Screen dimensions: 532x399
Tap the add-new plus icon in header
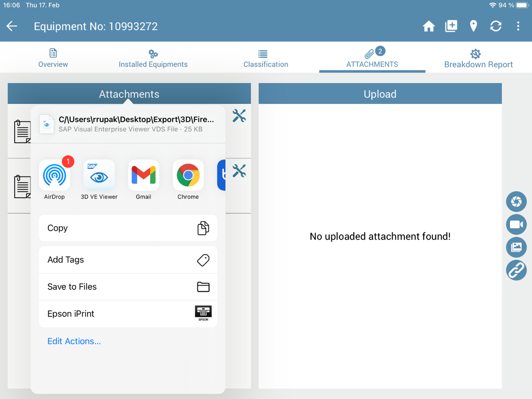point(451,26)
